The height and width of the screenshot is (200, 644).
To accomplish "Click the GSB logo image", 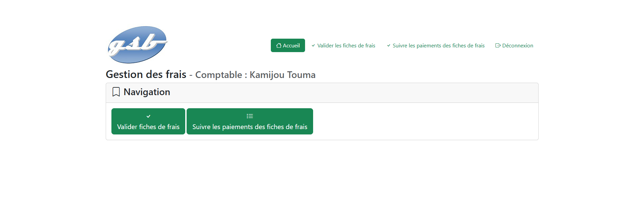I will pyautogui.click(x=137, y=45).
